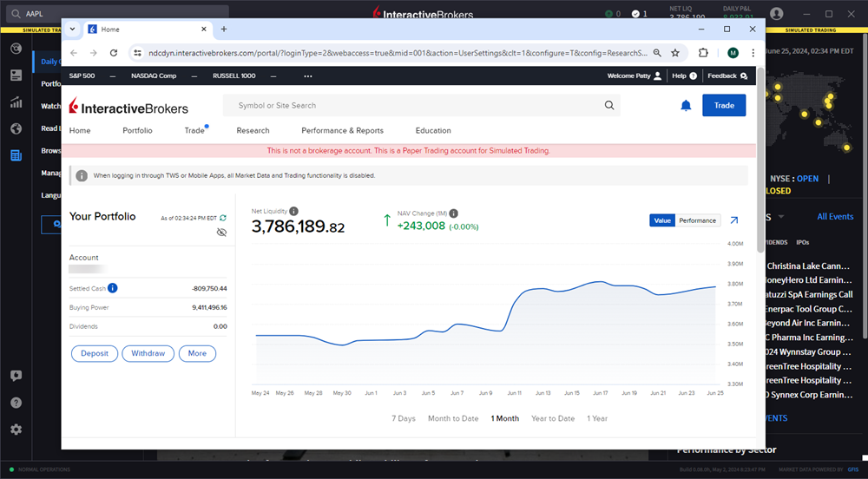The height and width of the screenshot is (479, 868).
Task: Click browser zoom magnifier in address bar
Action: tap(657, 53)
